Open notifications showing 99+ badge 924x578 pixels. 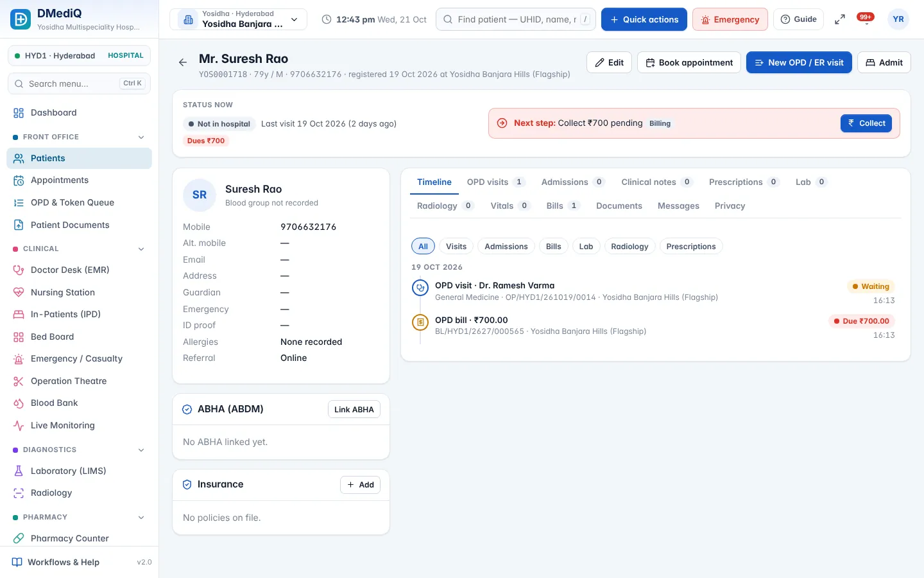[x=866, y=19]
